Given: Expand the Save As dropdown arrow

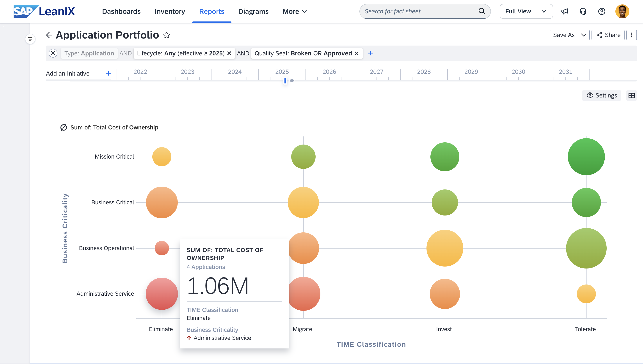Looking at the screenshot, I should click(x=583, y=35).
